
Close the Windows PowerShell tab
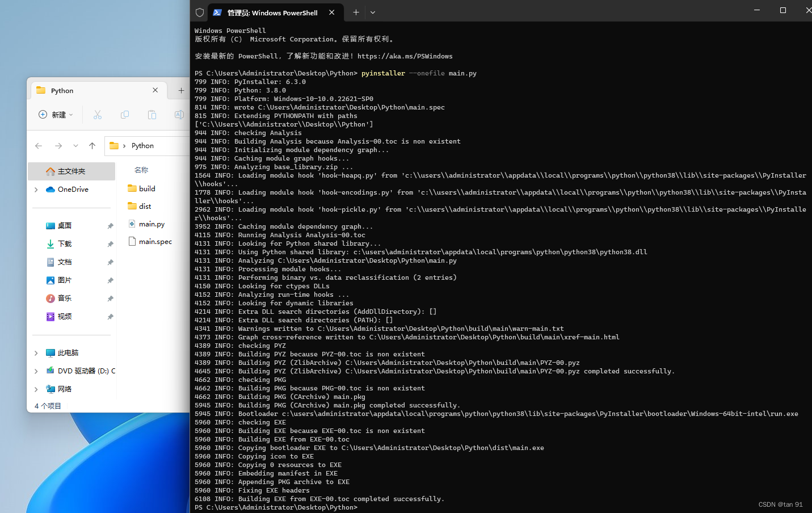pos(331,12)
